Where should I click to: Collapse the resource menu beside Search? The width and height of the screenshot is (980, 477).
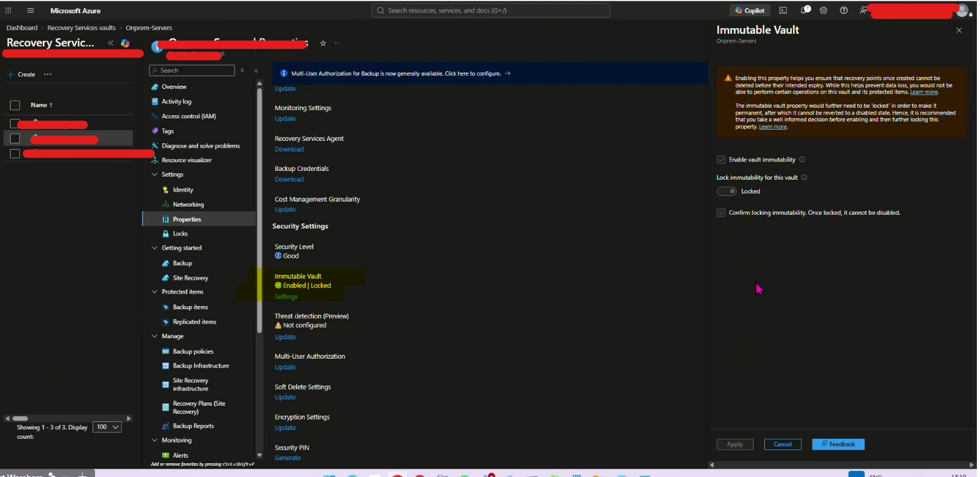click(256, 71)
